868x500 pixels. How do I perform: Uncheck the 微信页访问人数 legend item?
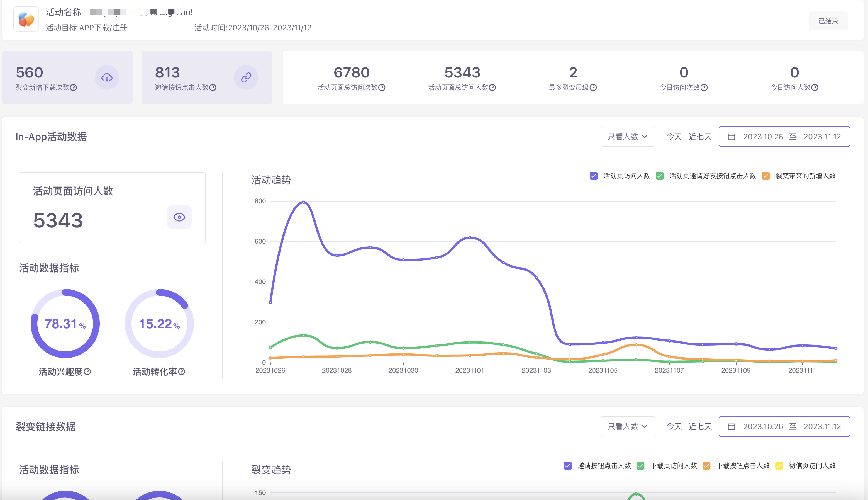(x=779, y=466)
